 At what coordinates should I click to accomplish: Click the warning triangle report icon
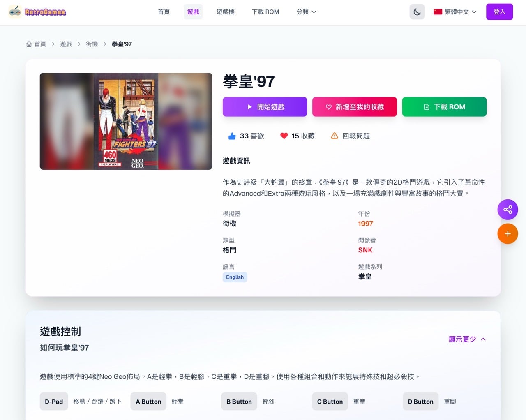(335, 136)
